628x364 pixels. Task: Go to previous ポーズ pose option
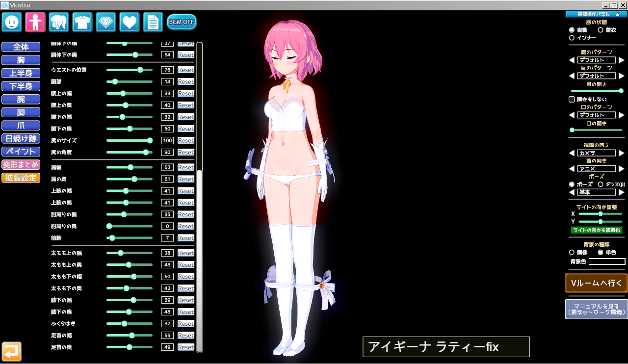tap(572, 192)
